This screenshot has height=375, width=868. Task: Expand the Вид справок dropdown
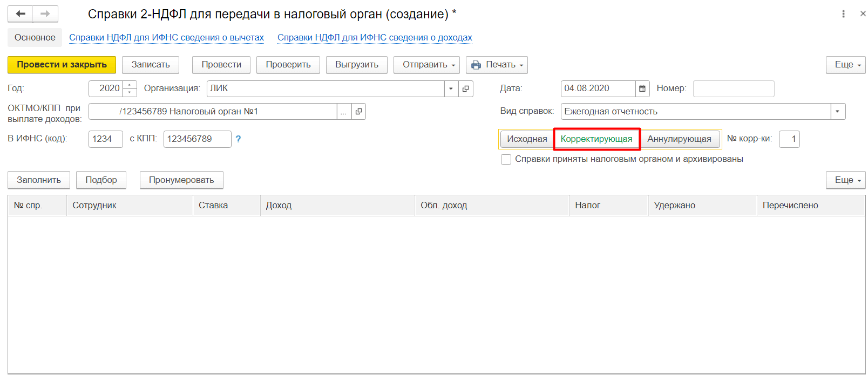tap(838, 111)
